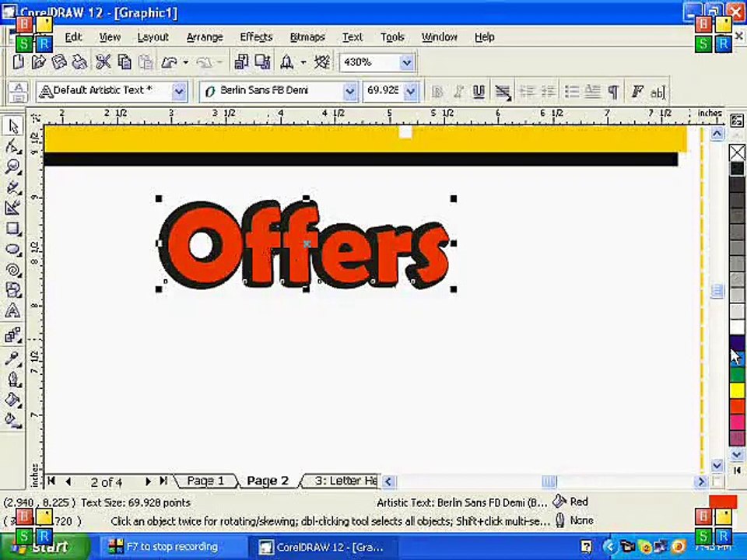This screenshot has height=560, width=747.
Task: Select the Ellipse tool
Action: click(13, 250)
